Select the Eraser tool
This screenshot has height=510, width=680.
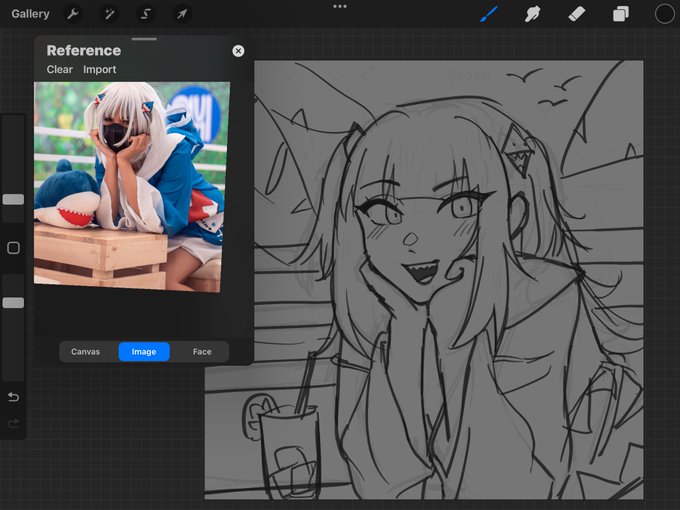(577, 14)
